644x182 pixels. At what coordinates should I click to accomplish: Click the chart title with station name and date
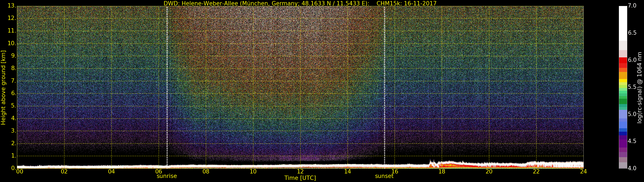pyautogui.click(x=300, y=3)
